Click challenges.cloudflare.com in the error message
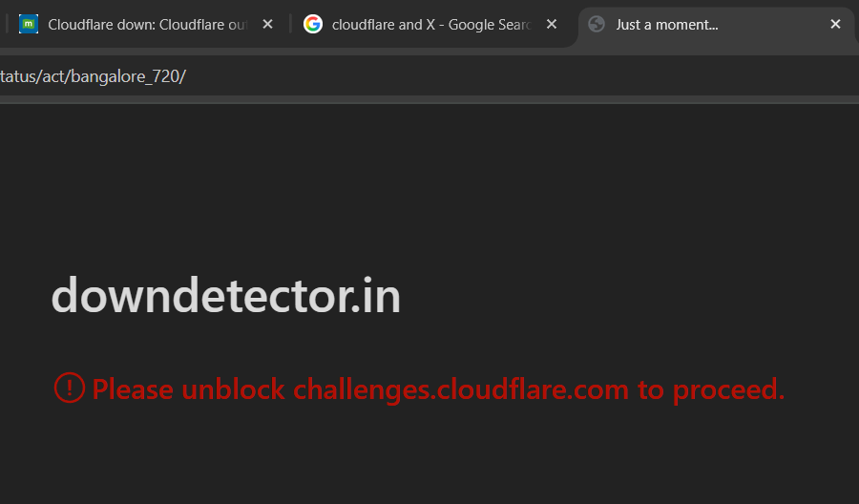Screen dimensions: 859x504 tap(460, 388)
